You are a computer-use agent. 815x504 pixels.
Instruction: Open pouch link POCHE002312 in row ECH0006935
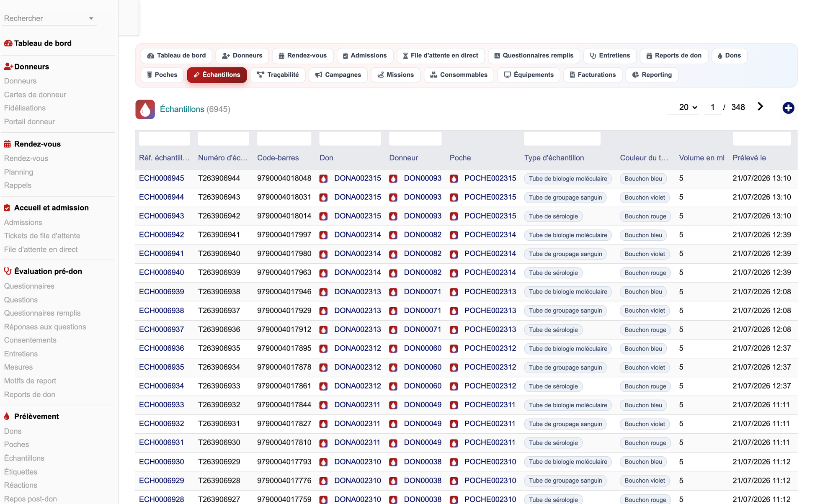[x=490, y=367]
